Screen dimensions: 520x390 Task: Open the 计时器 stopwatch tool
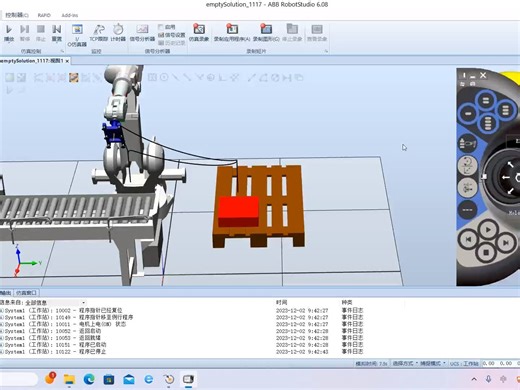pos(118,33)
